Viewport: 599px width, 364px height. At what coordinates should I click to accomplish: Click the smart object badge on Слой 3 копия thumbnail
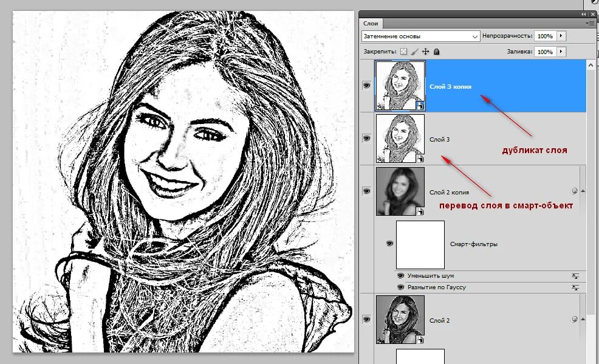(x=420, y=105)
